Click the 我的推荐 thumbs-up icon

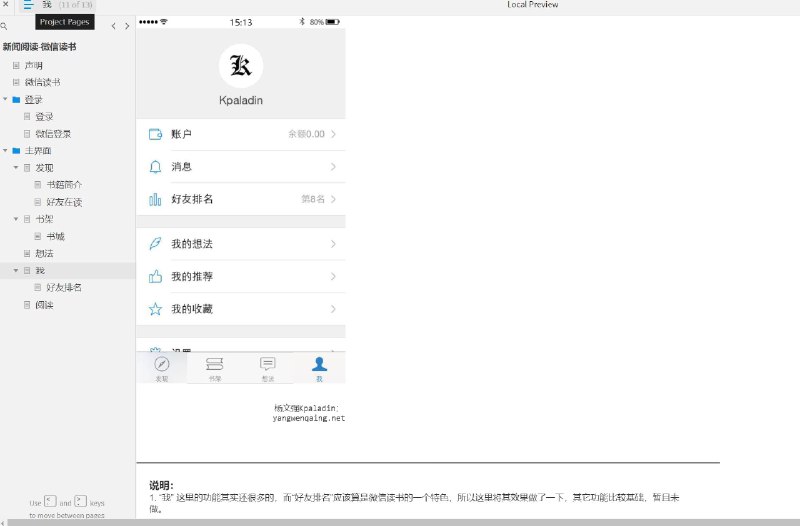click(x=155, y=277)
